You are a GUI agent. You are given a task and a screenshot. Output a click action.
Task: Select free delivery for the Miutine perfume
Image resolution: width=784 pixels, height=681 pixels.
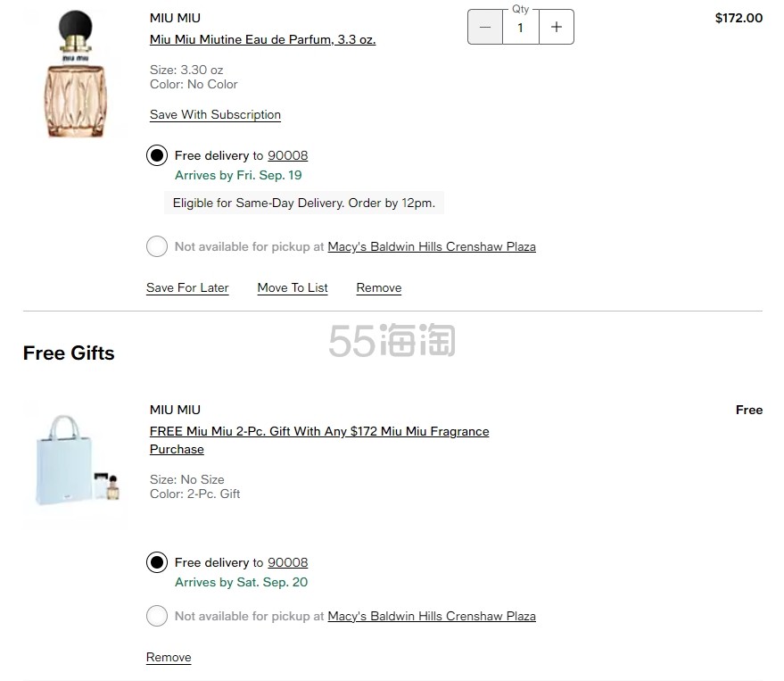157,155
